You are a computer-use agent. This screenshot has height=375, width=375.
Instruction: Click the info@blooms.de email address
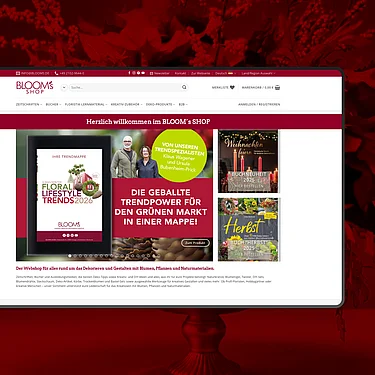(x=35, y=73)
